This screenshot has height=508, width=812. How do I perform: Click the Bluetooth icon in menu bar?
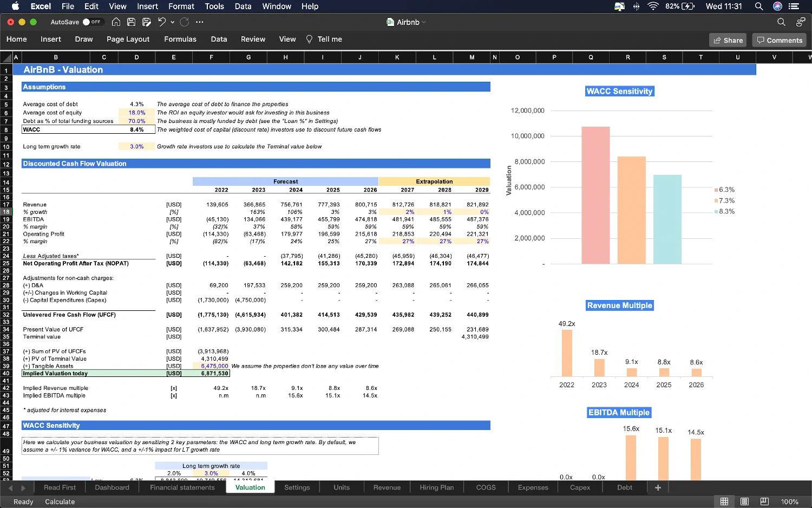click(636, 6)
